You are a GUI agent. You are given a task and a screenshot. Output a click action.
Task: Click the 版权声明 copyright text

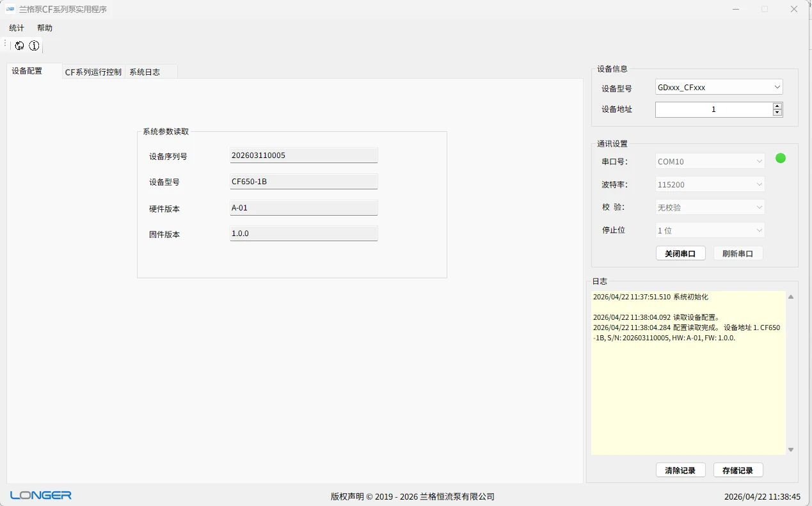[x=413, y=496]
